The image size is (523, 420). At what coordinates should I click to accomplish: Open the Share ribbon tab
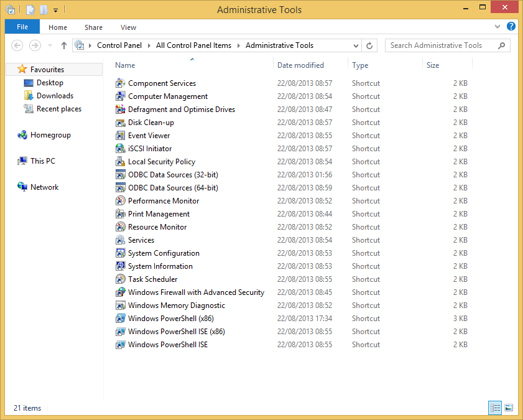click(93, 27)
